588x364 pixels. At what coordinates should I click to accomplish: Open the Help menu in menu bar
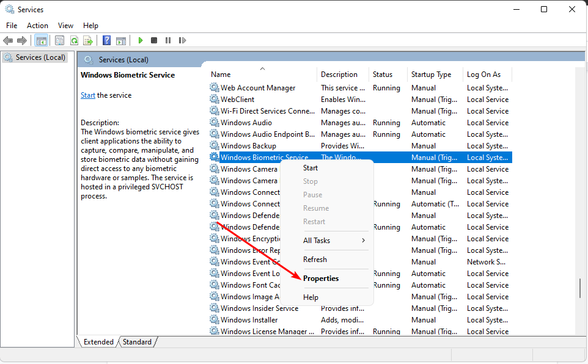pos(90,26)
